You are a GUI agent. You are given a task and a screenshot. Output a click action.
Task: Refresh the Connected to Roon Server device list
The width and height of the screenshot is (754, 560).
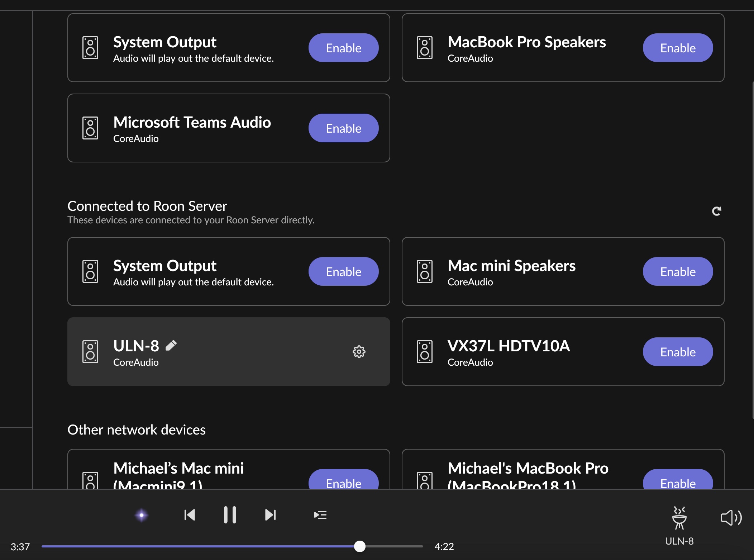coord(717,211)
